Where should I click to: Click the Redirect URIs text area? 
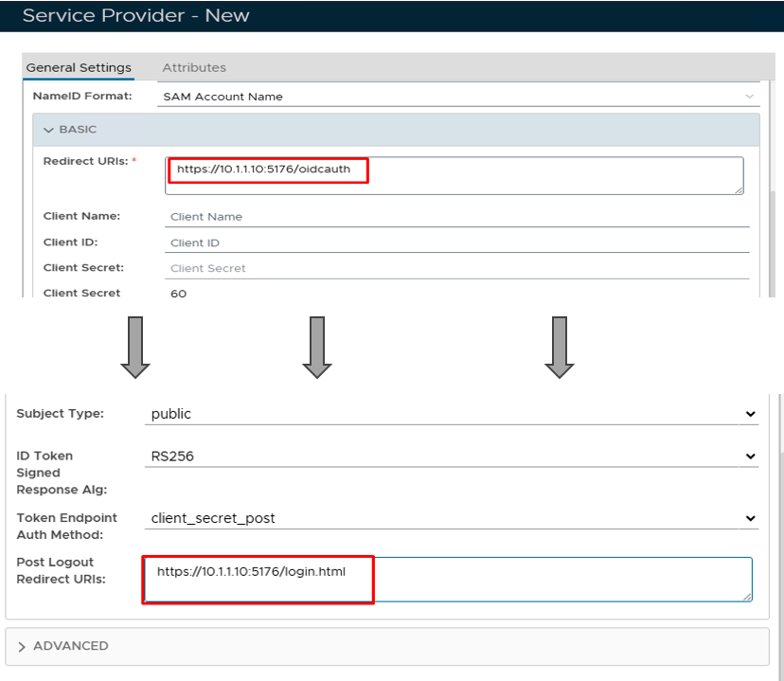click(x=454, y=175)
